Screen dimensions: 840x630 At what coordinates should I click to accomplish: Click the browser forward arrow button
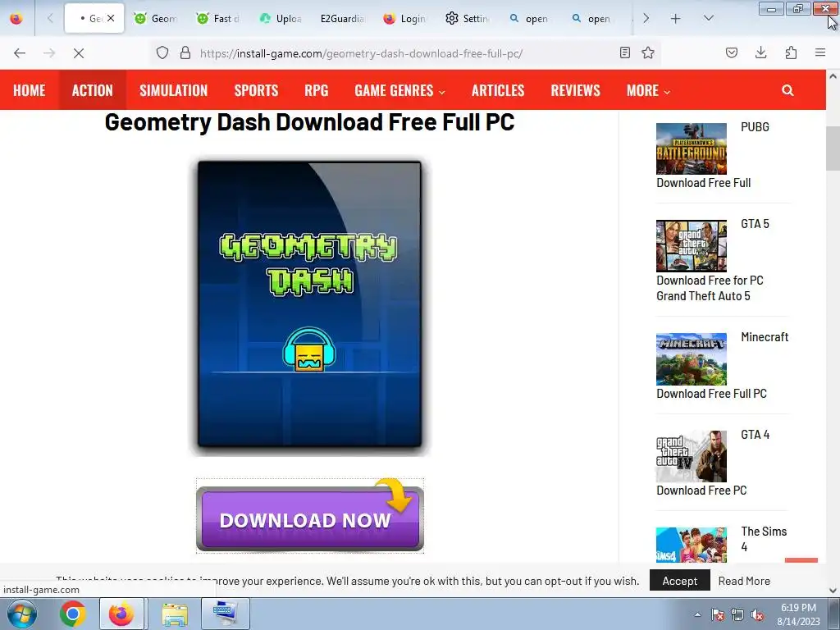[x=49, y=53]
